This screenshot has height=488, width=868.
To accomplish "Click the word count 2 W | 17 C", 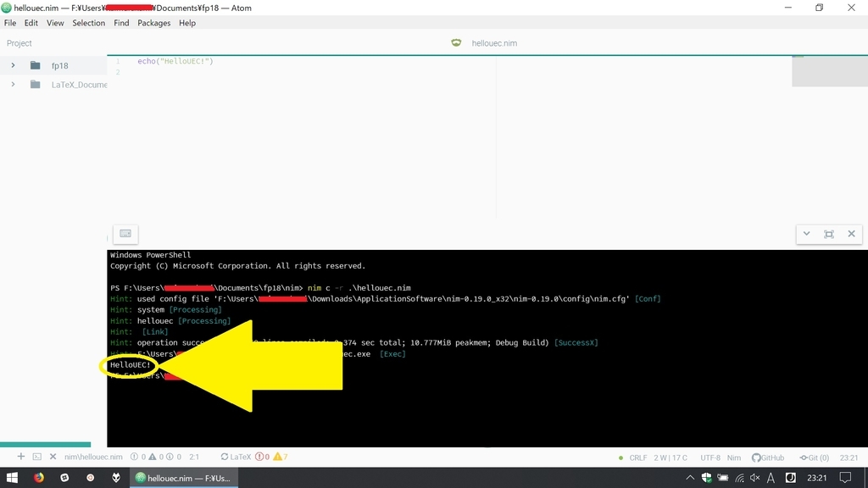I will 670,457.
